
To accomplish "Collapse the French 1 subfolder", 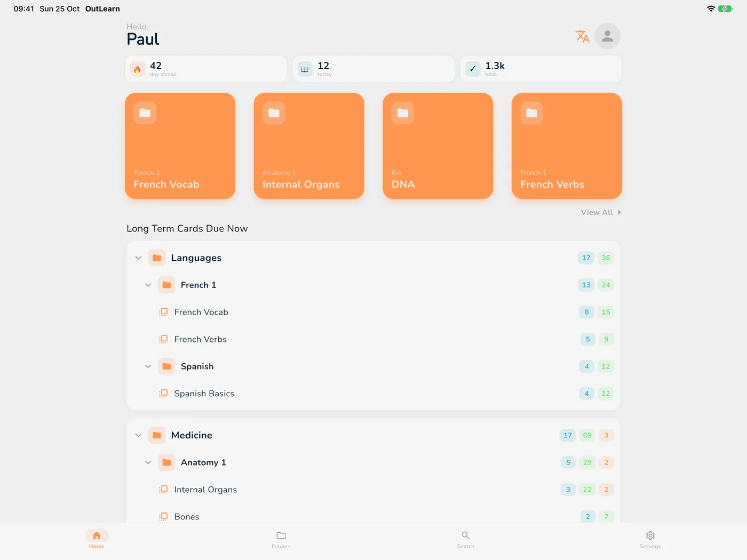I will pos(148,285).
